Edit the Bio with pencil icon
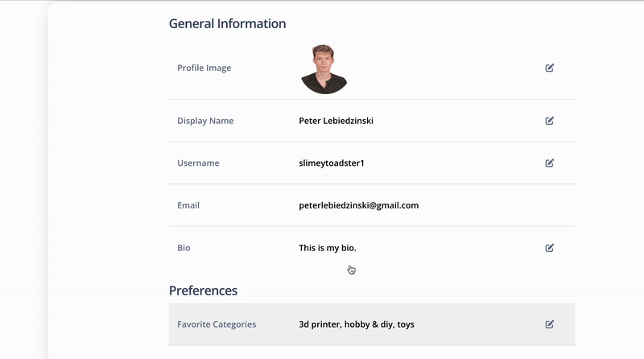This screenshot has width=644, height=359. [x=550, y=248]
